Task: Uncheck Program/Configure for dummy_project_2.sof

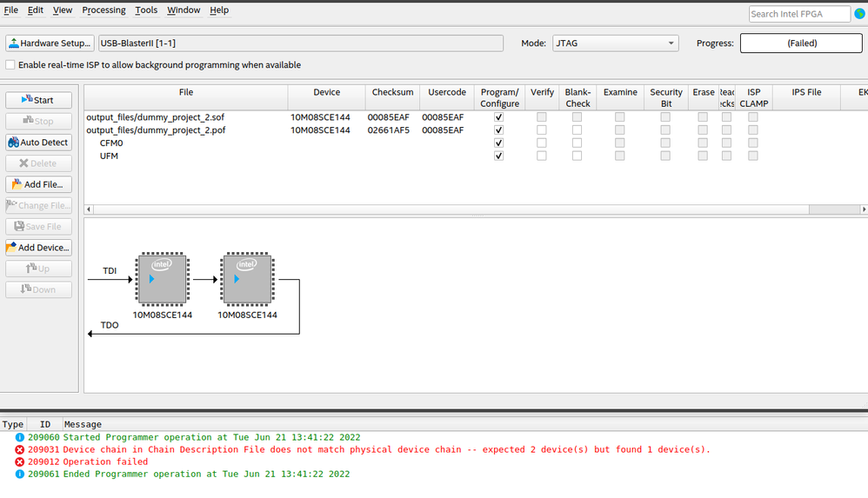Action: pyautogui.click(x=498, y=117)
